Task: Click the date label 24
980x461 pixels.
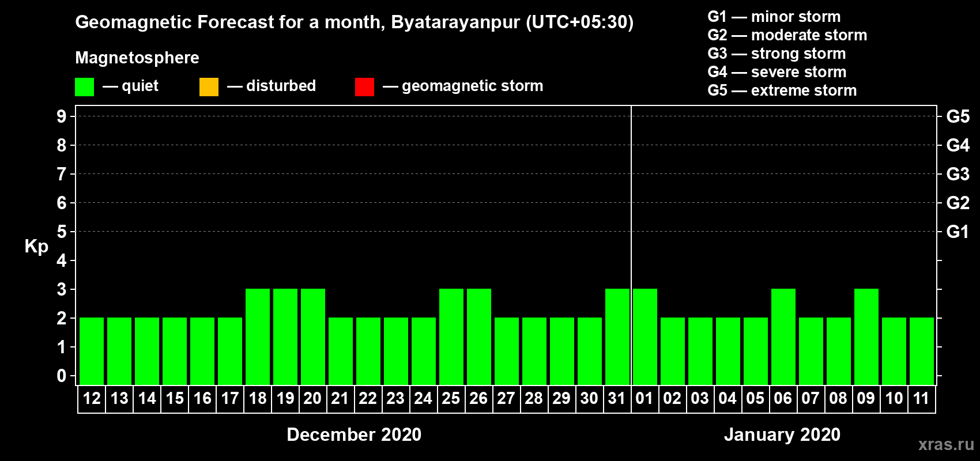Action: pos(423,398)
